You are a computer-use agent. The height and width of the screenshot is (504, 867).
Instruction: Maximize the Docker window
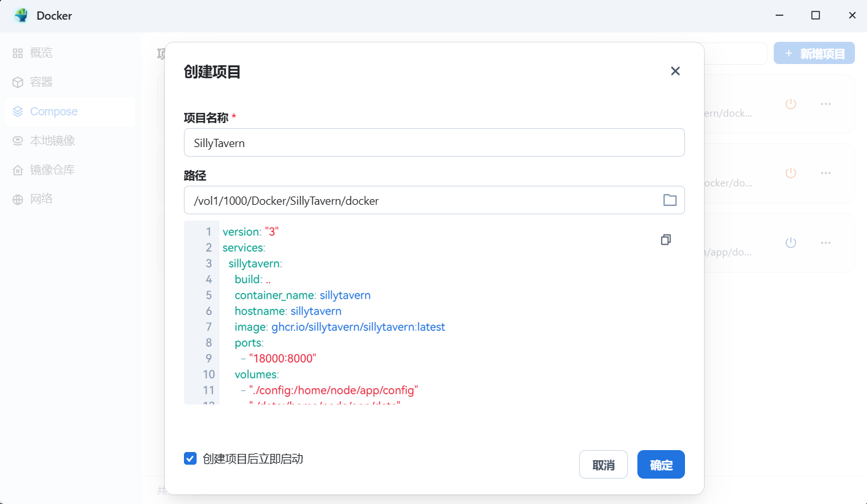pyautogui.click(x=816, y=16)
